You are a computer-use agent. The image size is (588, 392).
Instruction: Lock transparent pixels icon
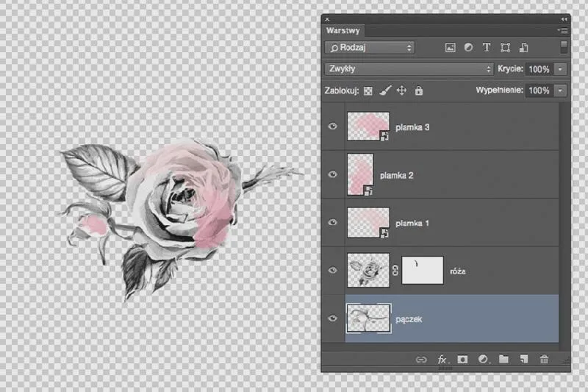coord(368,91)
